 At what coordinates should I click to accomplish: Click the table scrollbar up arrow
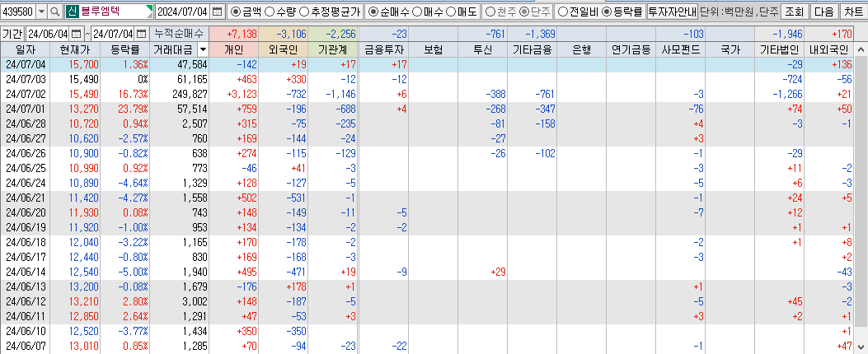861,49
